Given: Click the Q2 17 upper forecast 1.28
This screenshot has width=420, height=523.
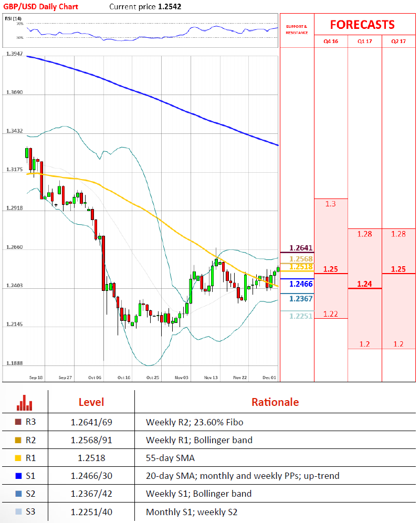Looking at the screenshot, I should [x=398, y=234].
